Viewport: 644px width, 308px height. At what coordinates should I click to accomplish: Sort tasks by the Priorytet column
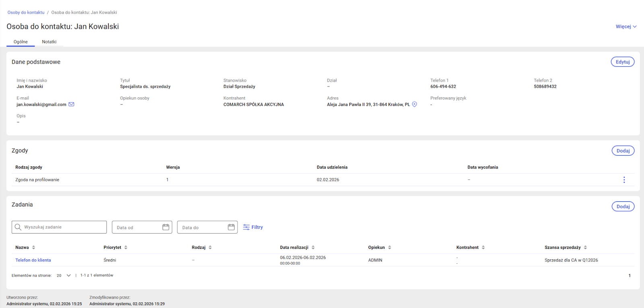(x=126, y=247)
